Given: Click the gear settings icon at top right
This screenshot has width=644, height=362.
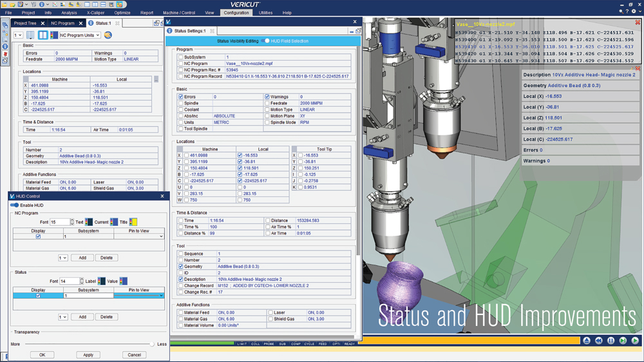Looking at the screenshot, I should [x=634, y=12].
